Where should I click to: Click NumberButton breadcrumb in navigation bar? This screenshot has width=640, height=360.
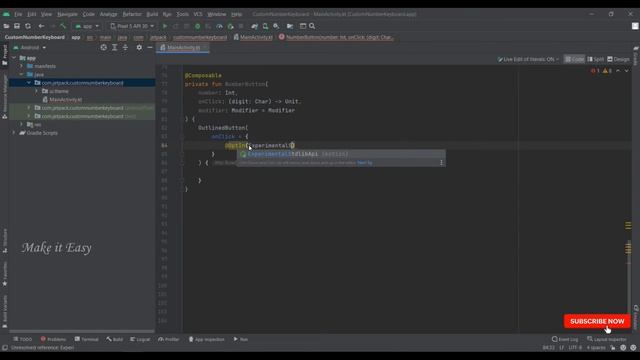coord(336,37)
